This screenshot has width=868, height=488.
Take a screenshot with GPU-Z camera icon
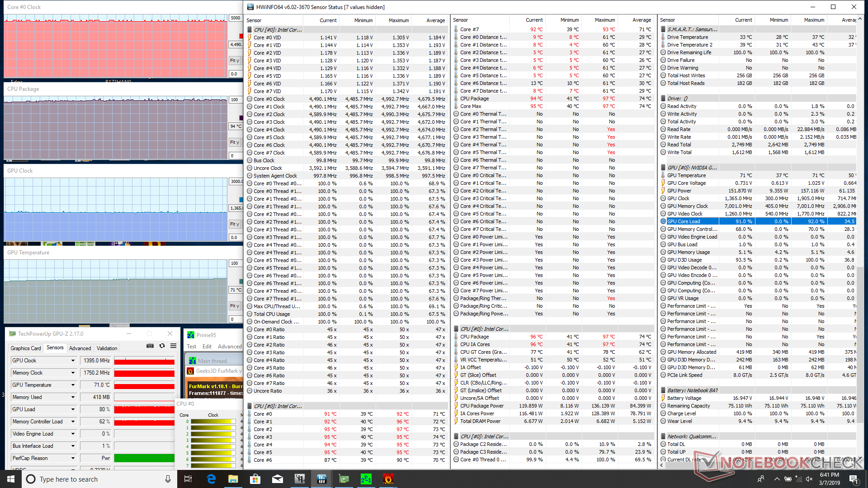click(x=150, y=346)
